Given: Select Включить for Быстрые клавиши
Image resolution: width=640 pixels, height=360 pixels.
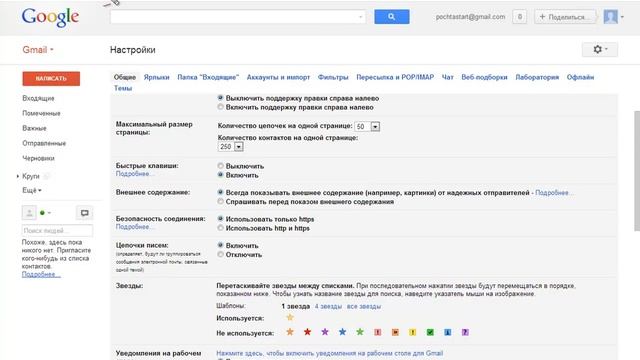Looking at the screenshot, I should [220, 175].
